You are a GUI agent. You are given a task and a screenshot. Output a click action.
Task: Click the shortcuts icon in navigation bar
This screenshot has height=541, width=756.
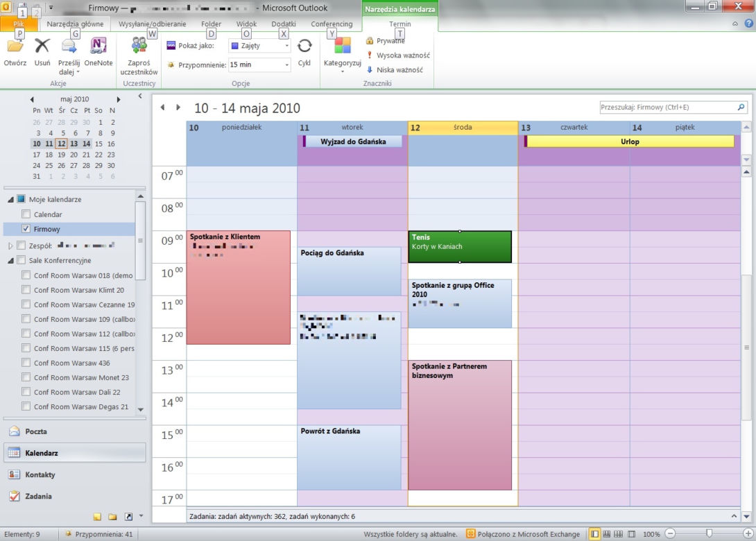point(128,517)
